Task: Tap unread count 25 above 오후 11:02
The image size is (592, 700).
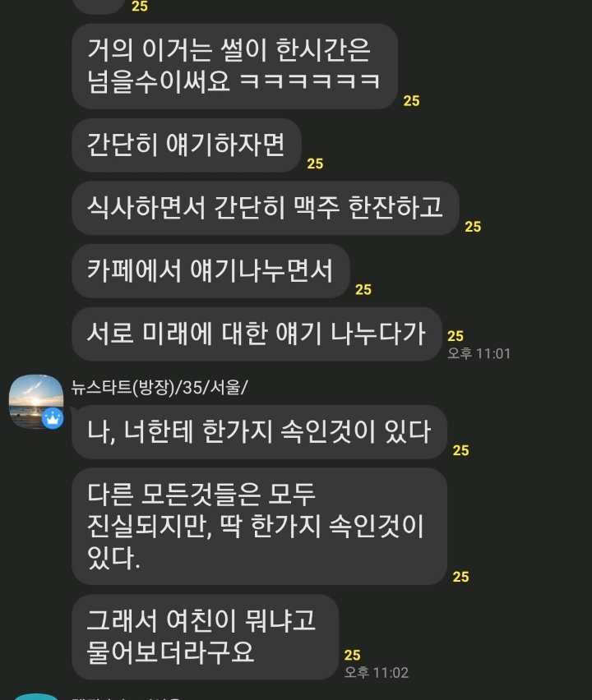Action: [x=352, y=655]
